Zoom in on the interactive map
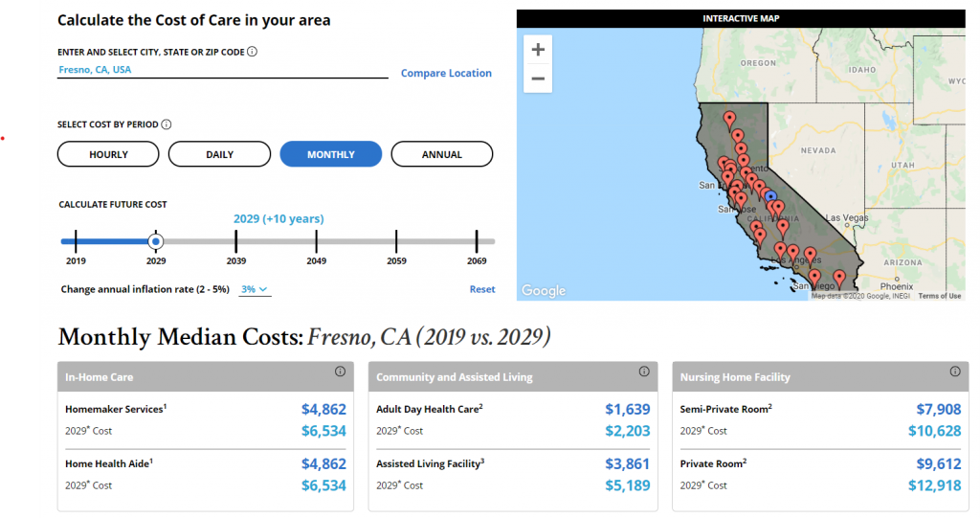The image size is (980, 518). (538, 50)
